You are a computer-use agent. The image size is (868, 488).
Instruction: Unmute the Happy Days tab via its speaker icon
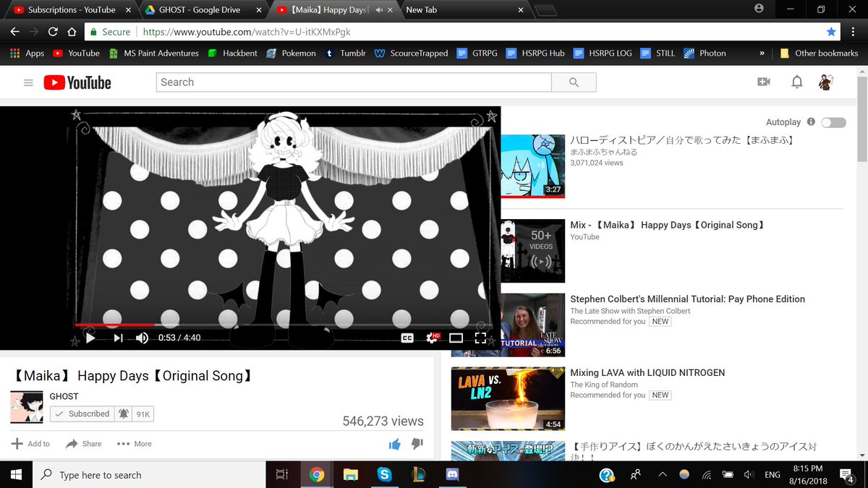pyautogui.click(x=380, y=10)
